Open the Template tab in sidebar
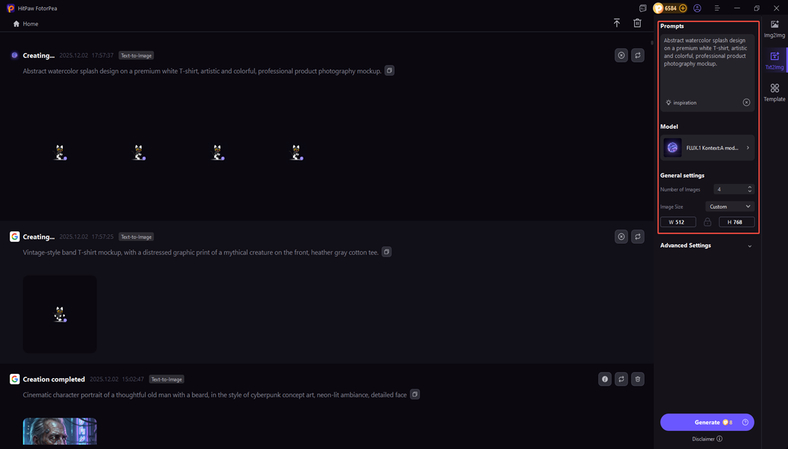788x449 pixels. 775,93
